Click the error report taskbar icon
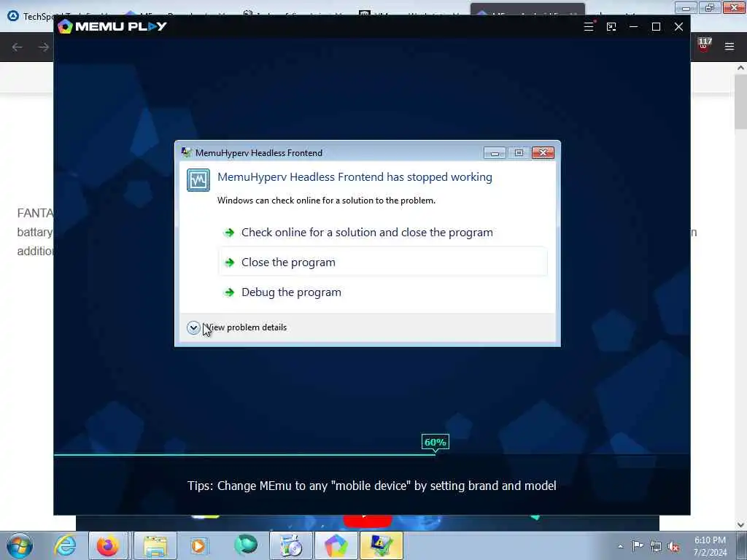This screenshot has width=747, height=560. (382, 545)
